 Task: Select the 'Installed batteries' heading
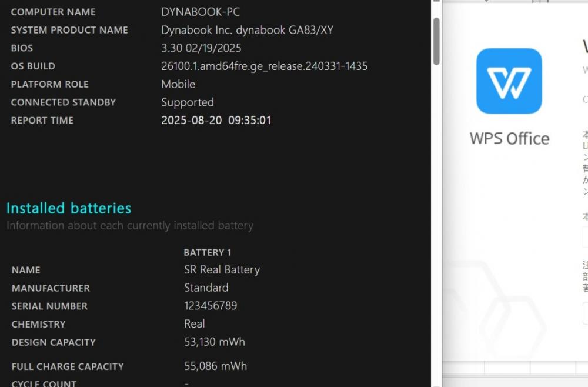69,208
